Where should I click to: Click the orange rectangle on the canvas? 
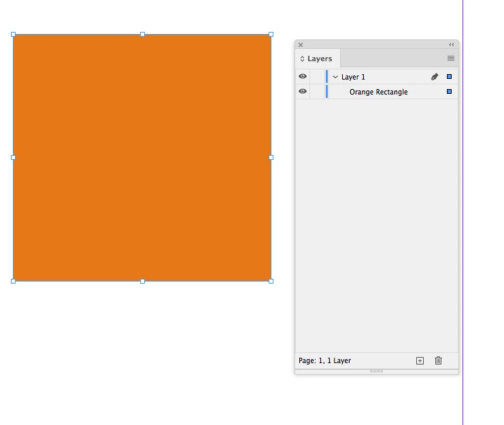142,157
